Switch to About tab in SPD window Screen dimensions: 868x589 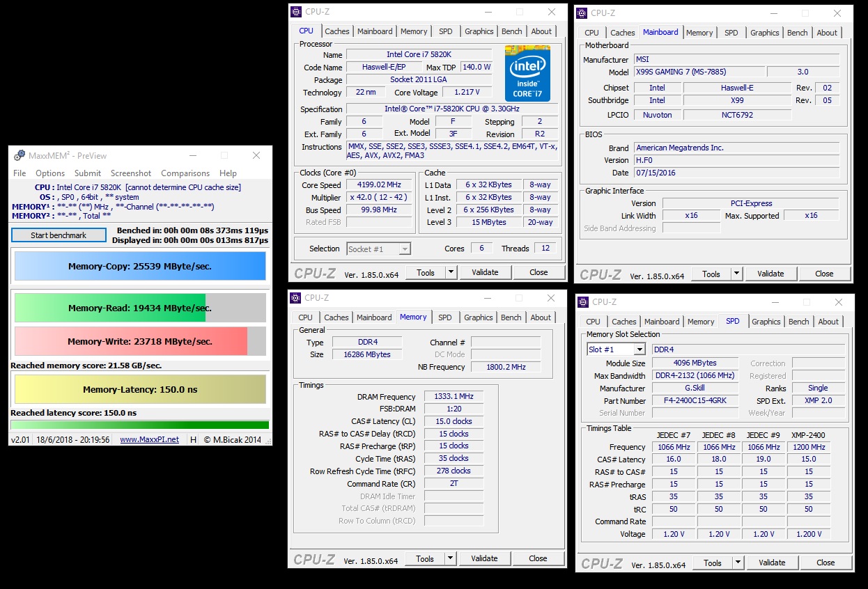pyautogui.click(x=828, y=322)
